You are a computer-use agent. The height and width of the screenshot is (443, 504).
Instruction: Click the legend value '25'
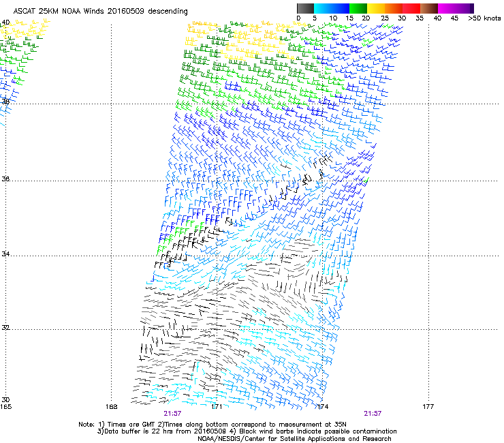coord(384,18)
